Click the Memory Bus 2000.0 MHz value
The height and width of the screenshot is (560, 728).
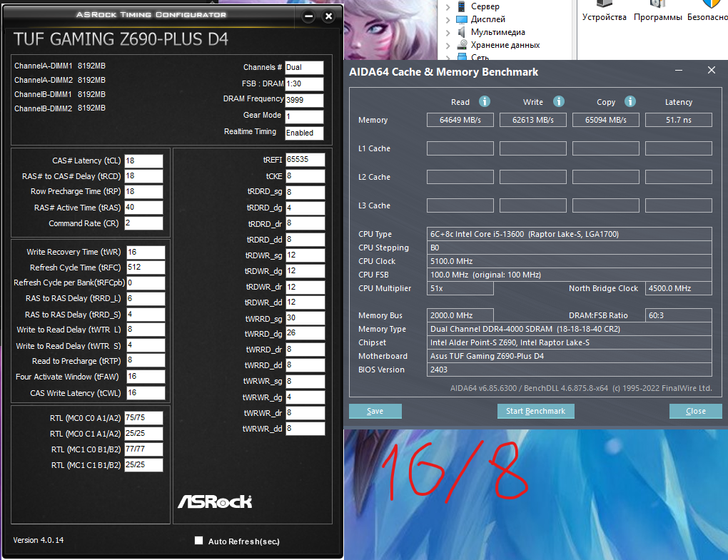(x=460, y=315)
